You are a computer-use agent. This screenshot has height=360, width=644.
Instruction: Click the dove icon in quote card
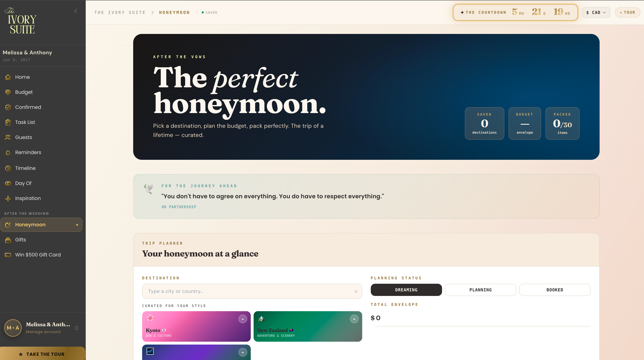click(149, 189)
